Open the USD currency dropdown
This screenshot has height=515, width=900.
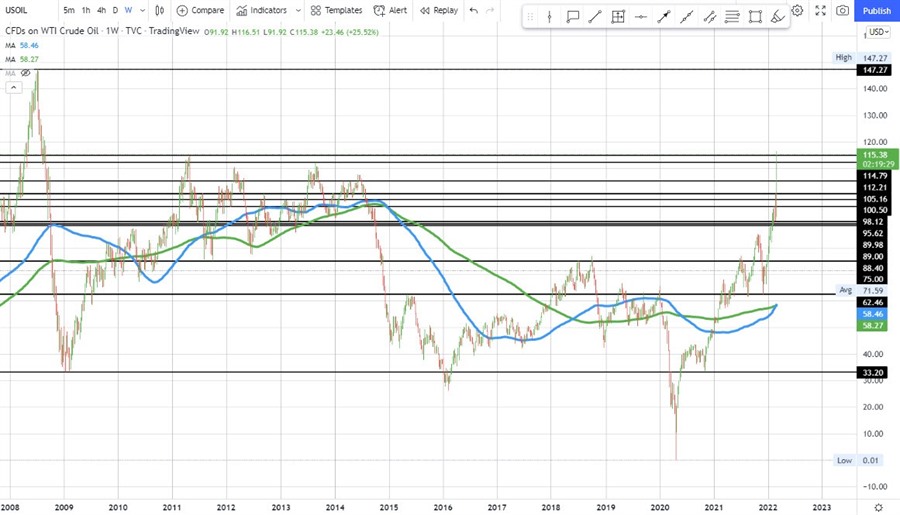tap(878, 32)
